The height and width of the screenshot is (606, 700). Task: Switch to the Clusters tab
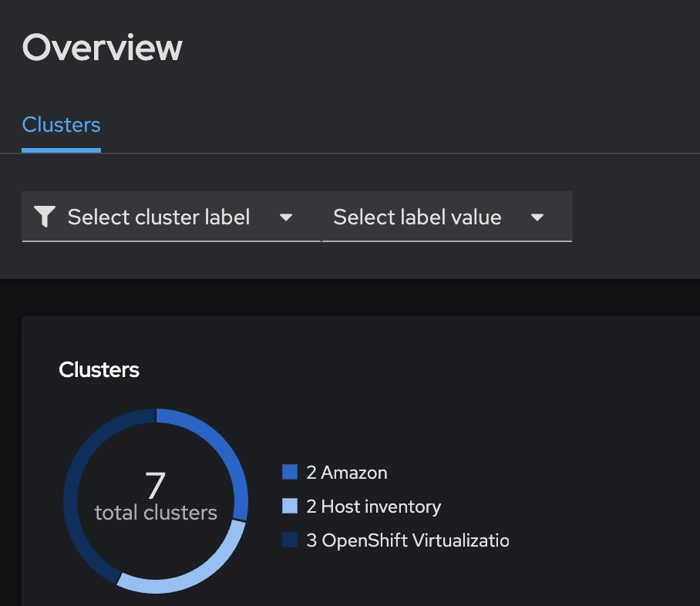(61, 125)
